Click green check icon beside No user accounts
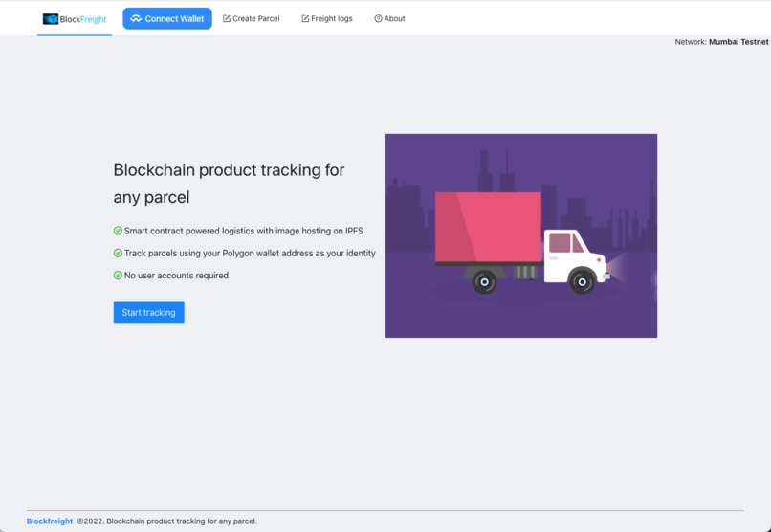This screenshot has height=532, width=771. [x=118, y=276]
